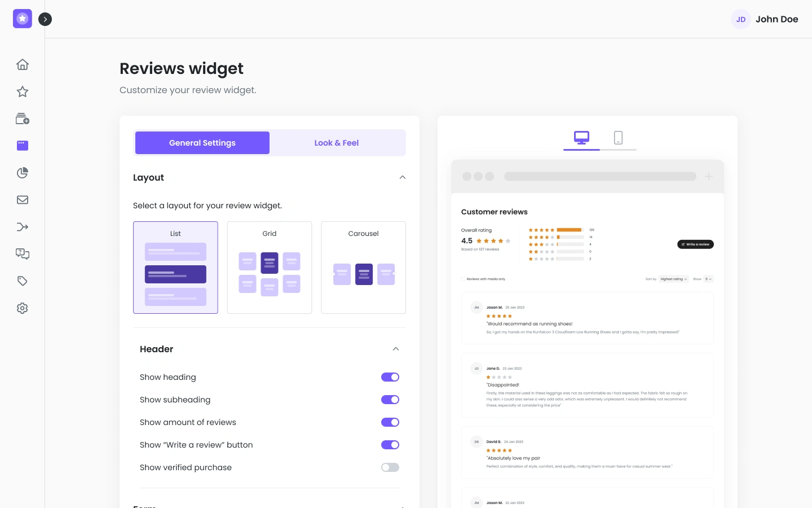Click the preview browser address bar
The height and width of the screenshot is (508, 812).
click(600, 176)
